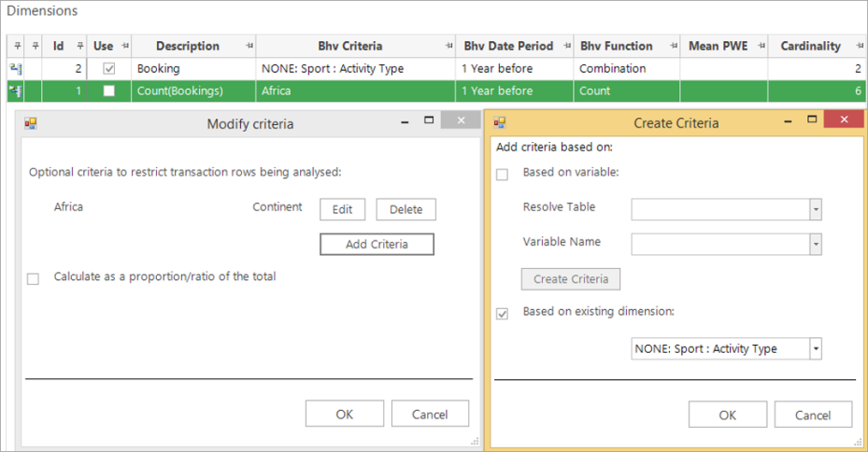Untick Based on existing dimension checkbox
Screen dimensions: 868x452
tap(502, 314)
